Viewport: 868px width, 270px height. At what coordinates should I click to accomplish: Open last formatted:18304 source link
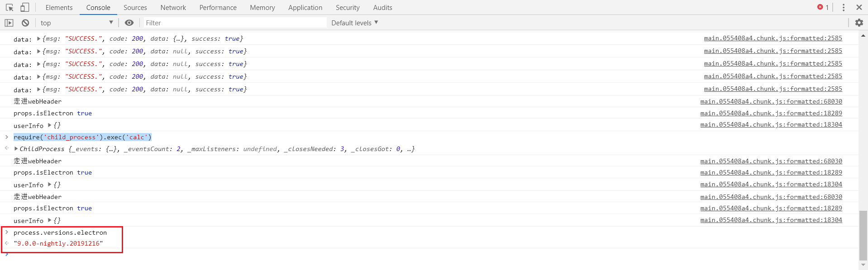click(771, 220)
